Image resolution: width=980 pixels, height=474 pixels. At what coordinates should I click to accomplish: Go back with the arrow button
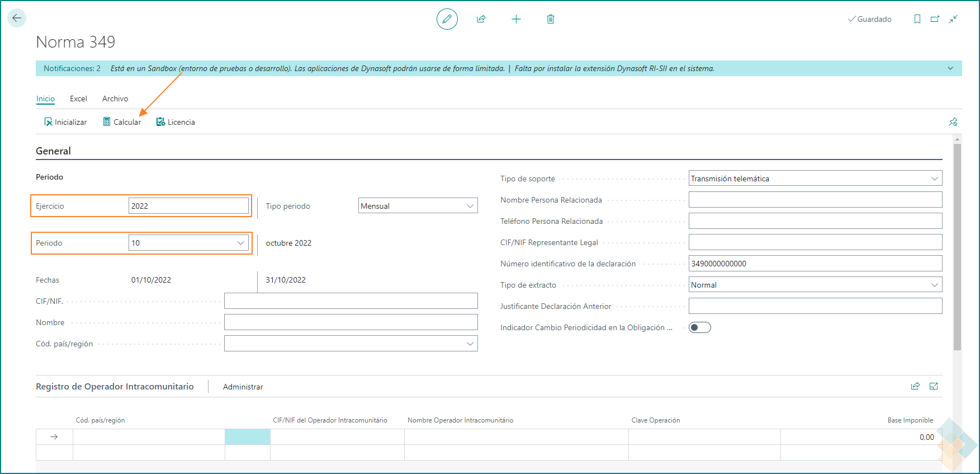[x=17, y=18]
